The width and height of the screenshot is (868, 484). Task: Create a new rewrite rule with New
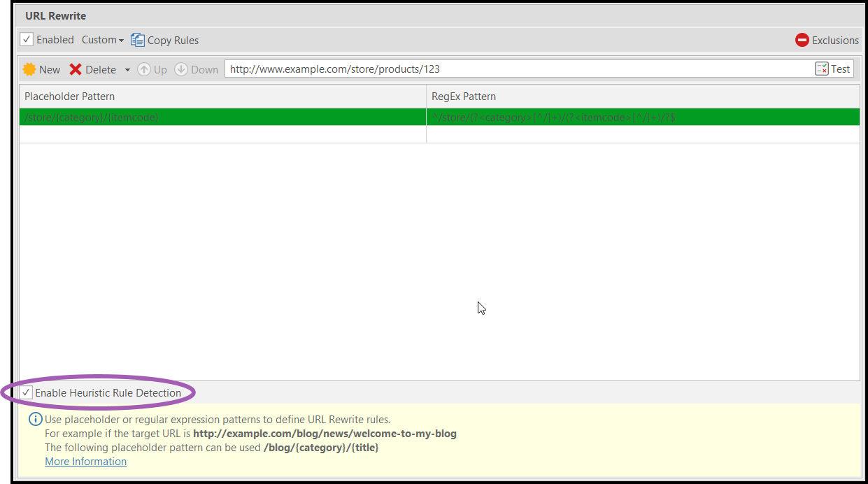[x=41, y=69]
